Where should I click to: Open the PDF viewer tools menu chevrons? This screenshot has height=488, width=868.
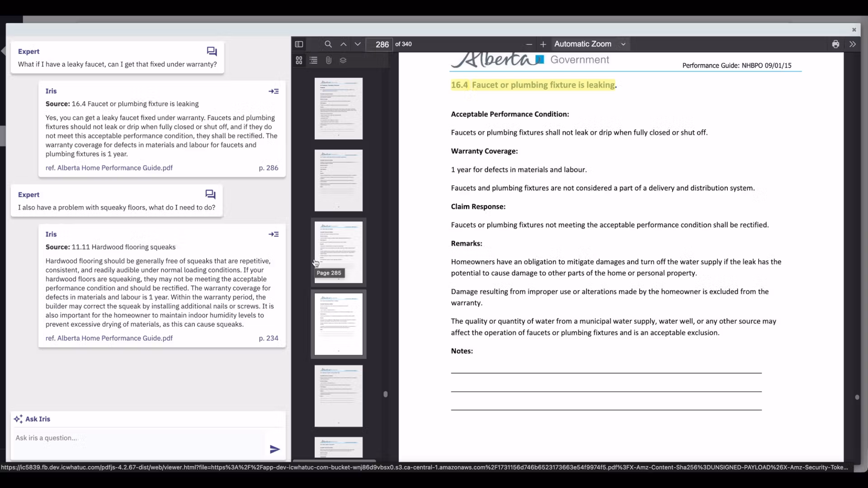pyautogui.click(x=853, y=44)
